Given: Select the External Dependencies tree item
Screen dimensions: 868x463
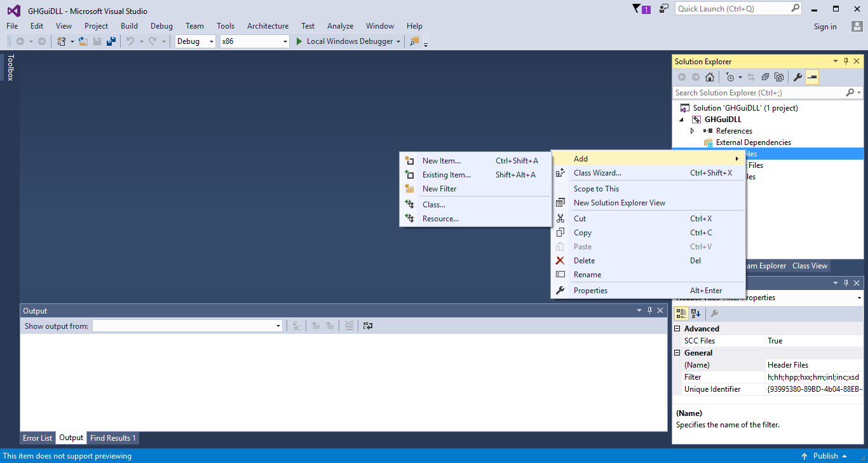Looking at the screenshot, I should pyautogui.click(x=753, y=142).
